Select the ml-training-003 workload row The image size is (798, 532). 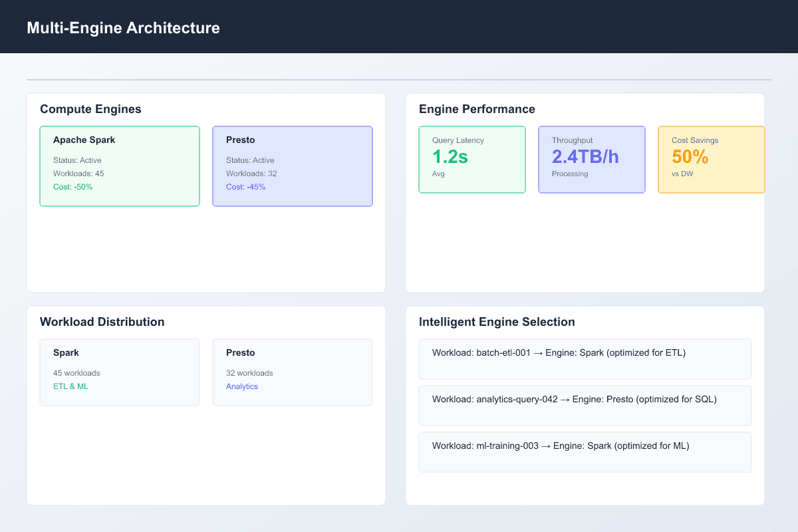click(x=585, y=452)
